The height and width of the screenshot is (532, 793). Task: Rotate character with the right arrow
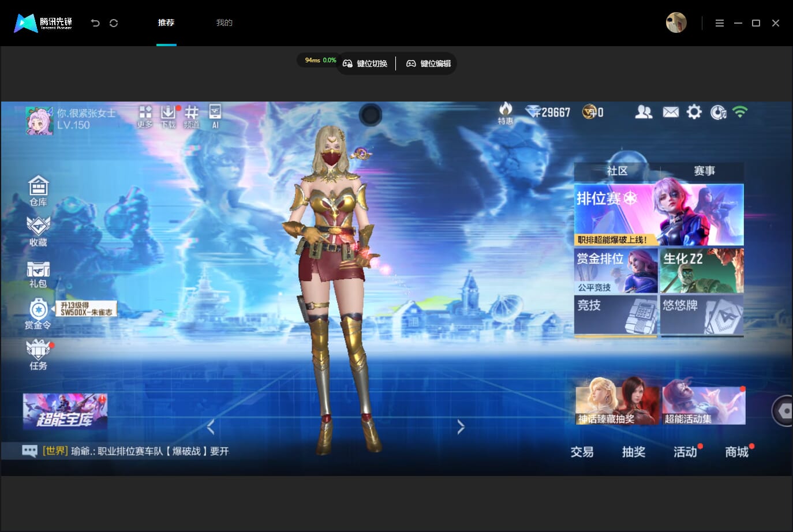[x=461, y=427]
